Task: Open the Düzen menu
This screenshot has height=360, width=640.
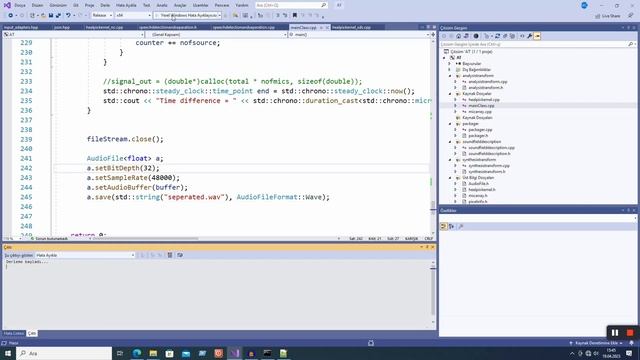Action: [x=37, y=5]
